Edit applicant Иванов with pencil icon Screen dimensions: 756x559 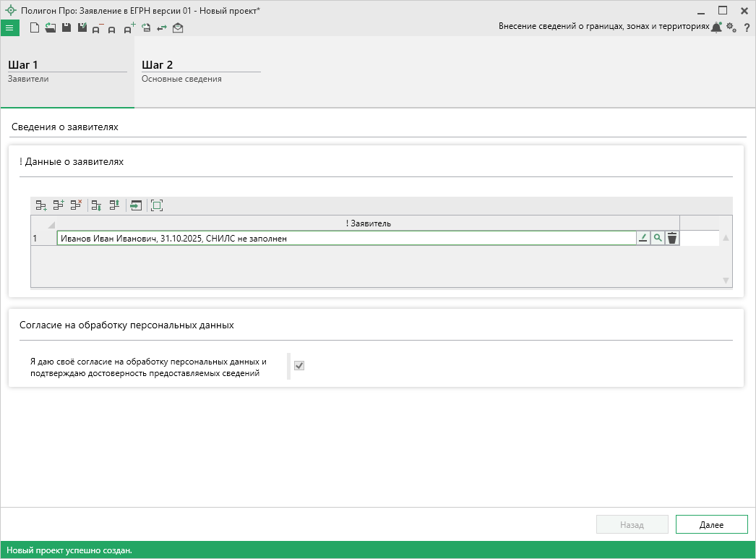tap(643, 238)
